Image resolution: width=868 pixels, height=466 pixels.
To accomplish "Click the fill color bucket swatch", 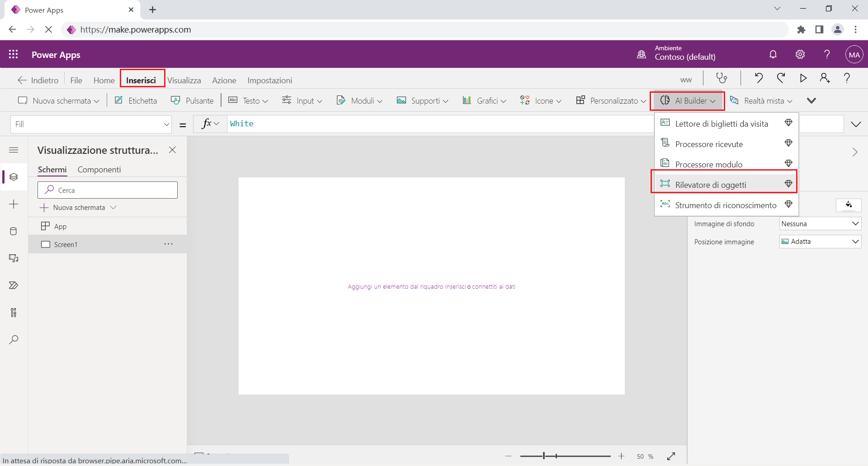I will point(849,205).
